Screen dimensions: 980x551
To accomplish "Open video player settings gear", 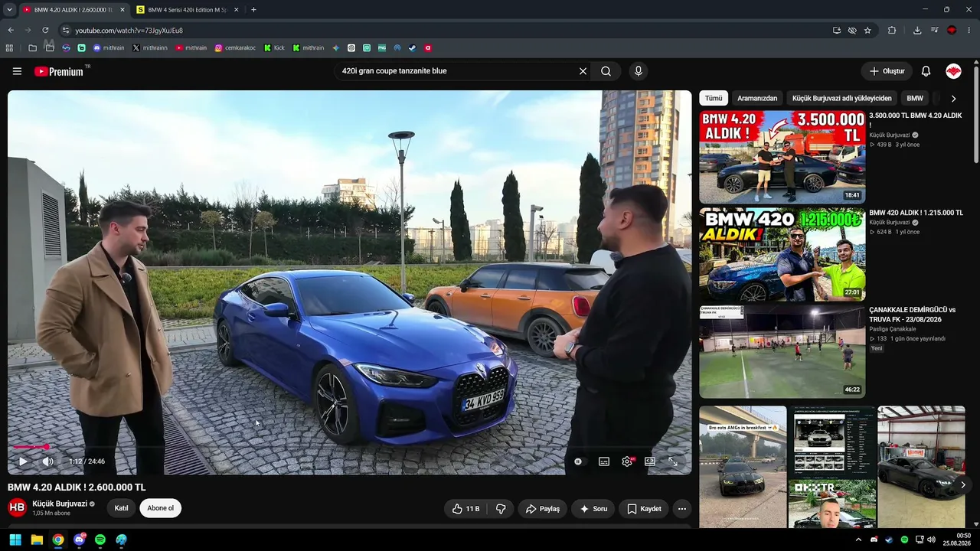I will pyautogui.click(x=628, y=461).
